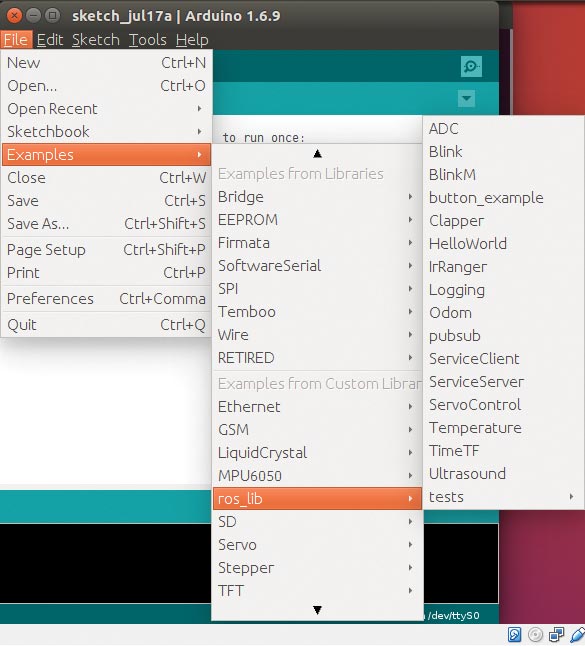This screenshot has height=646, width=585.
Task: Open the Sketch menu
Action: pyautogui.click(x=96, y=40)
